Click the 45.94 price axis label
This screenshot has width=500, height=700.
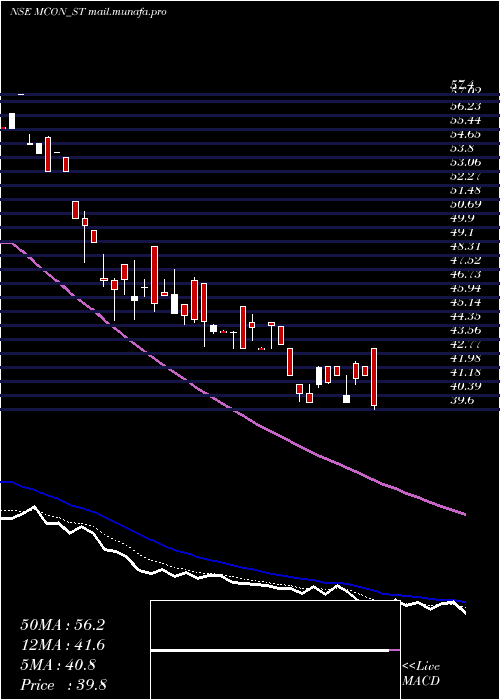pos(466,288)
